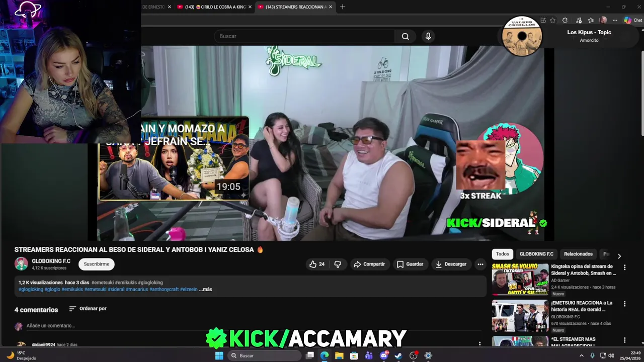Open Microsoft Teams from taskbar

coord(369,355)
